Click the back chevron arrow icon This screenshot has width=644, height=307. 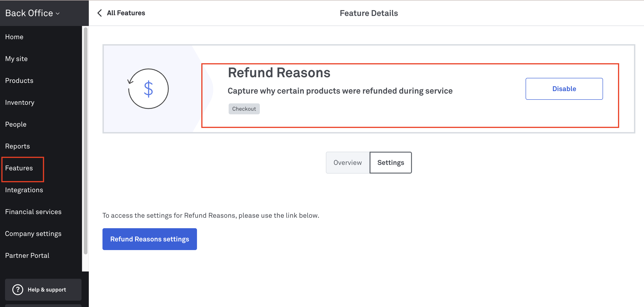coord(100,13)
